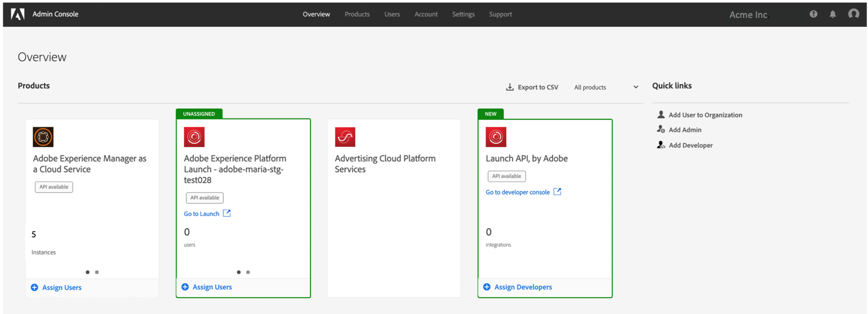Select second pagination dot on Platform Launch card
868x314 pixels.
248,272
